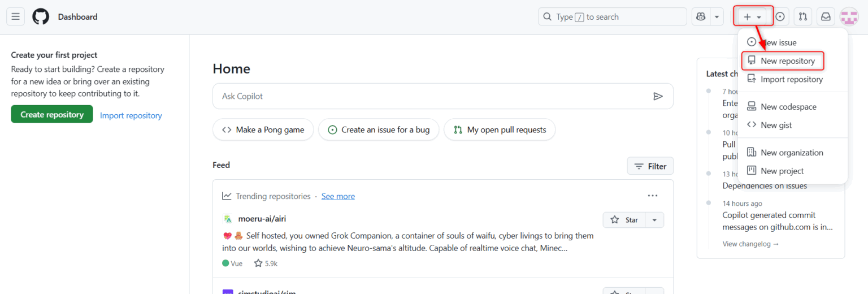Open the hamburger navigation menu
Image resolution: width=868 pixels, height=294 pixels.
tap(16, 17)
